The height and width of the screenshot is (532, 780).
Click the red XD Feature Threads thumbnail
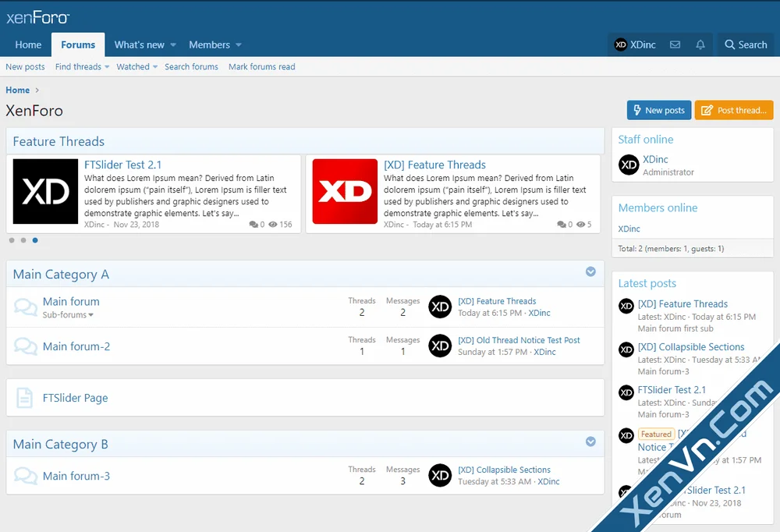(345, 190)
